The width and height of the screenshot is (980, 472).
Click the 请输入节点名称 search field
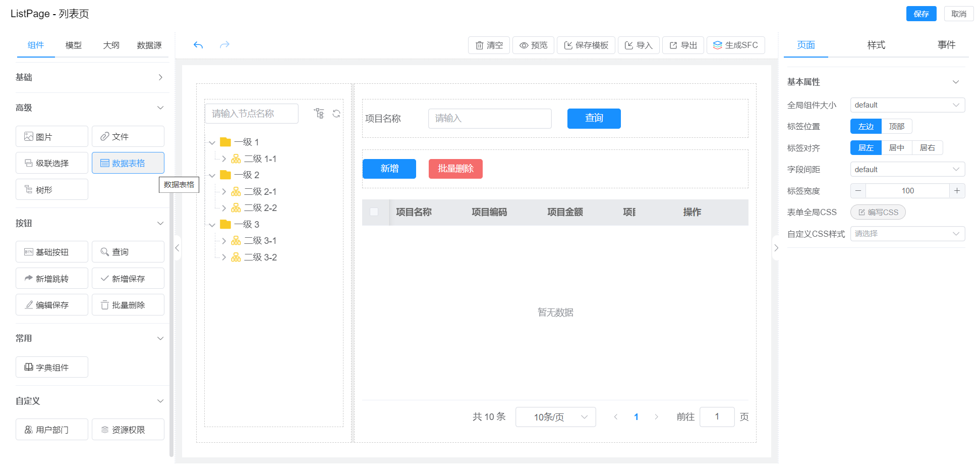coord(252,114)
